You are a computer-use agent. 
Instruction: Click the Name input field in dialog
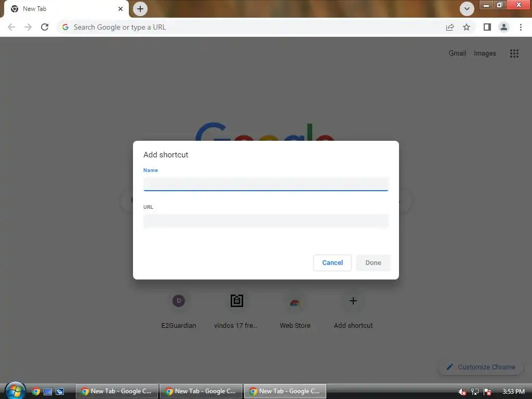[x=265, y=184]
